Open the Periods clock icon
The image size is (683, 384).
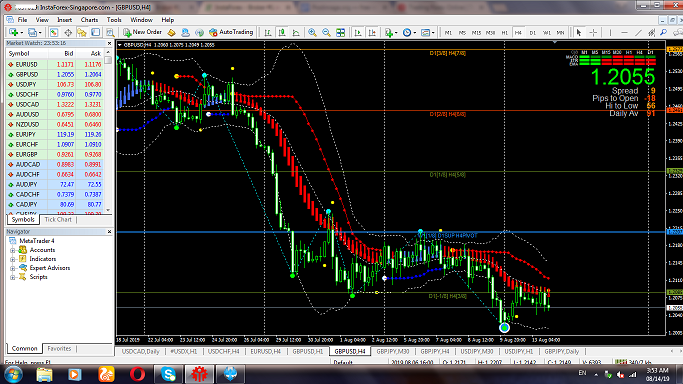tap(407, 32)
